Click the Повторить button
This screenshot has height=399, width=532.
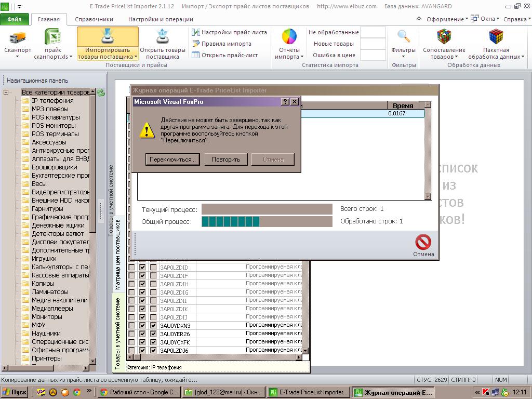pos(226,159)
